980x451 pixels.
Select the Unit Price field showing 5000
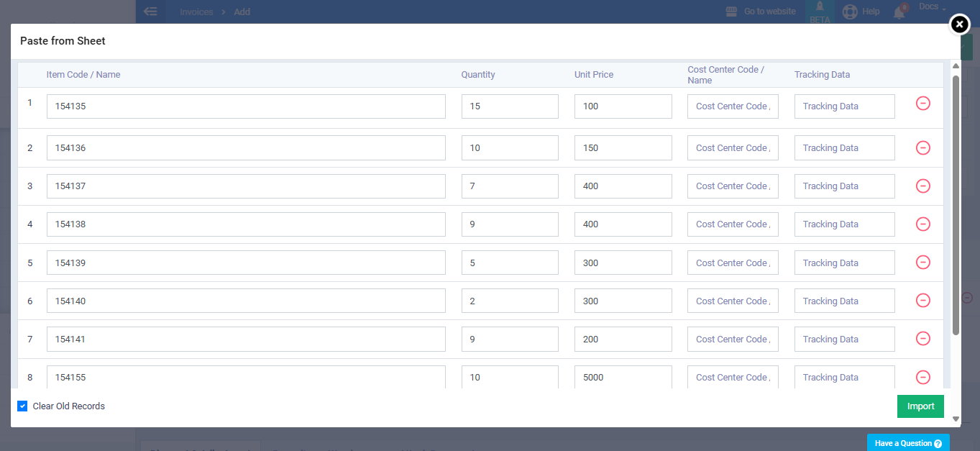[623, 377]
